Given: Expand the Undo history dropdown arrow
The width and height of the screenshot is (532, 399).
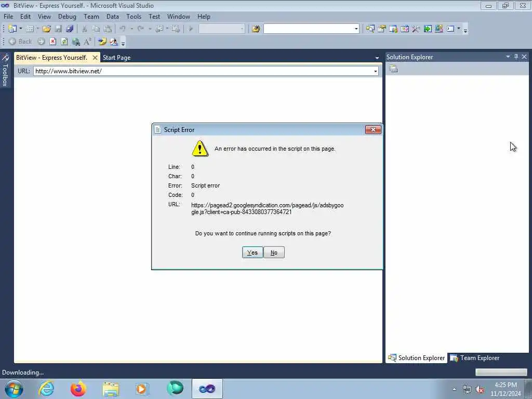Looking at the screenshot, I should click(x=131, y=29).
